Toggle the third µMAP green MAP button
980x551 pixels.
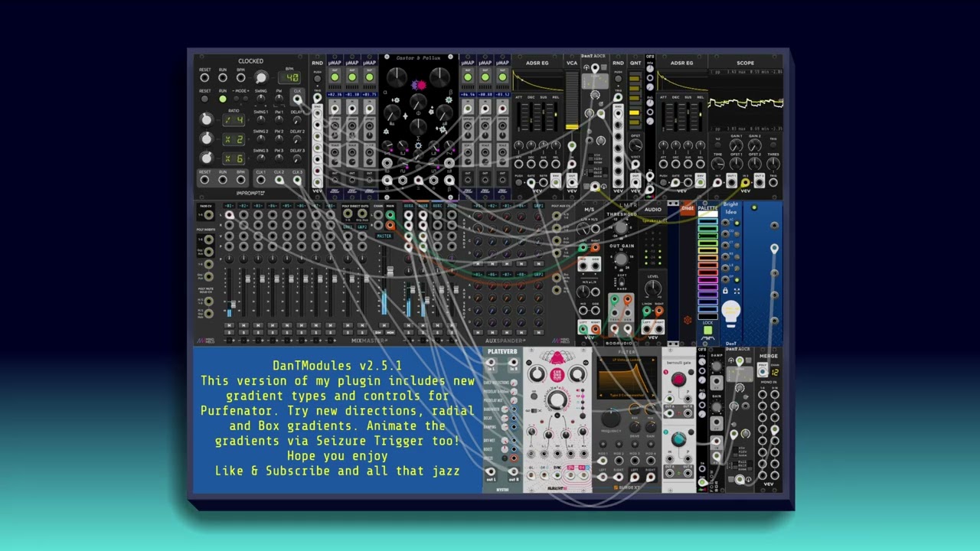tap(369, 77)
